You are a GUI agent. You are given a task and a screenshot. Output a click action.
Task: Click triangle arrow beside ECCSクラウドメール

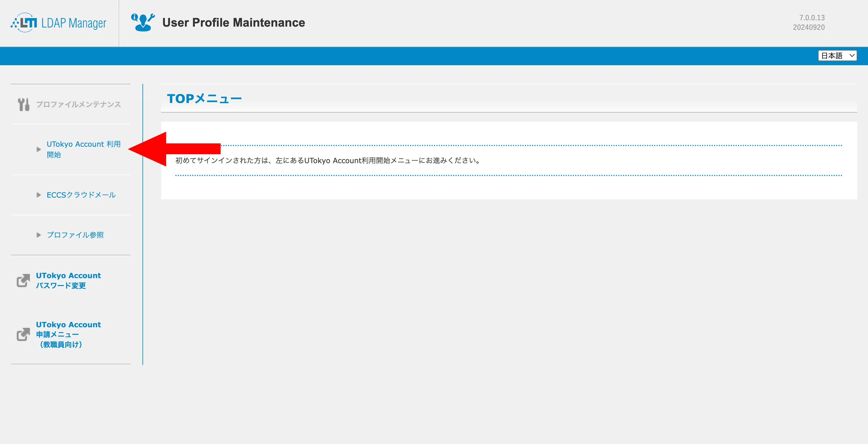[x=39, y=195]
